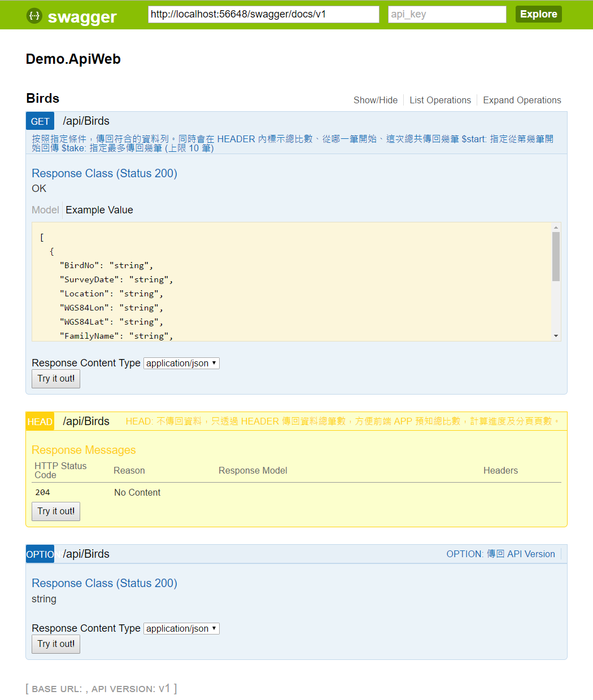The height and width of the screenshot is (700, 593).
Task: Click the swagger docs URL field
Action: point(263,14)
